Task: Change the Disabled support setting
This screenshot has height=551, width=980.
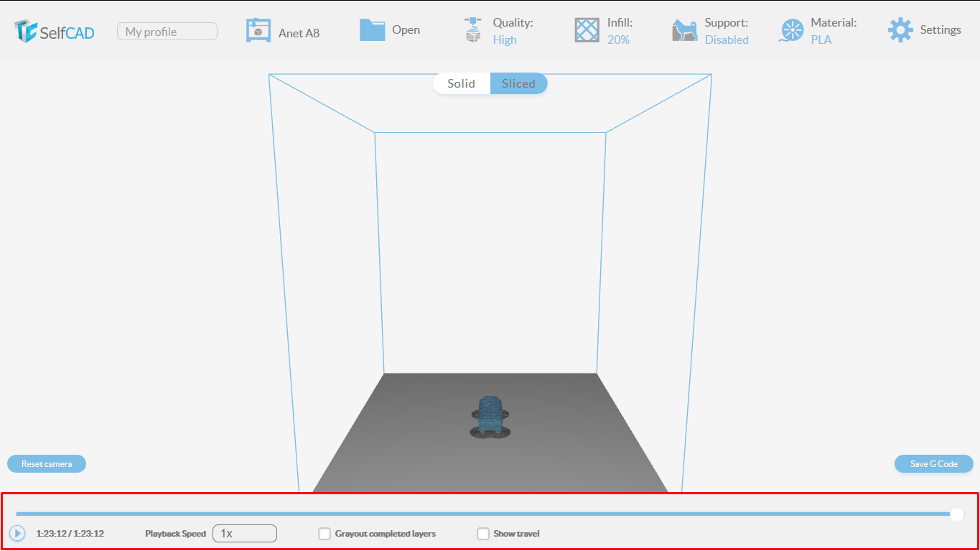Action: [x=727, y=40]
